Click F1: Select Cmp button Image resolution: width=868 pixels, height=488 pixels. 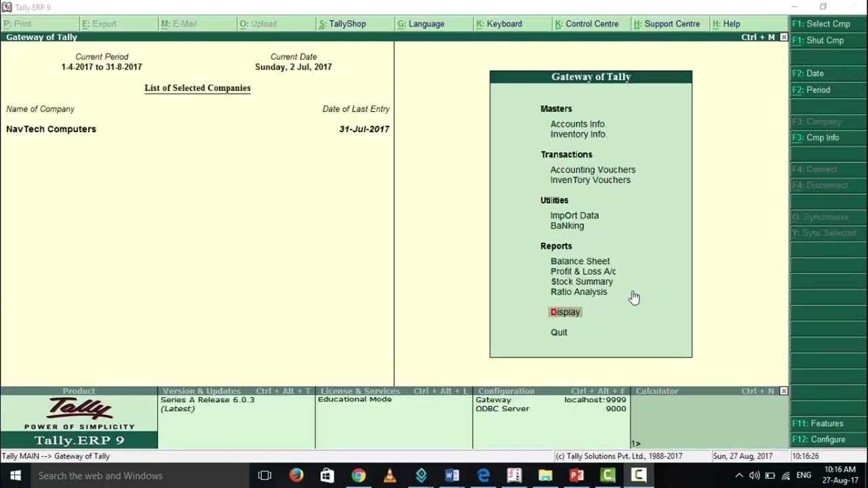coord(829,24)
